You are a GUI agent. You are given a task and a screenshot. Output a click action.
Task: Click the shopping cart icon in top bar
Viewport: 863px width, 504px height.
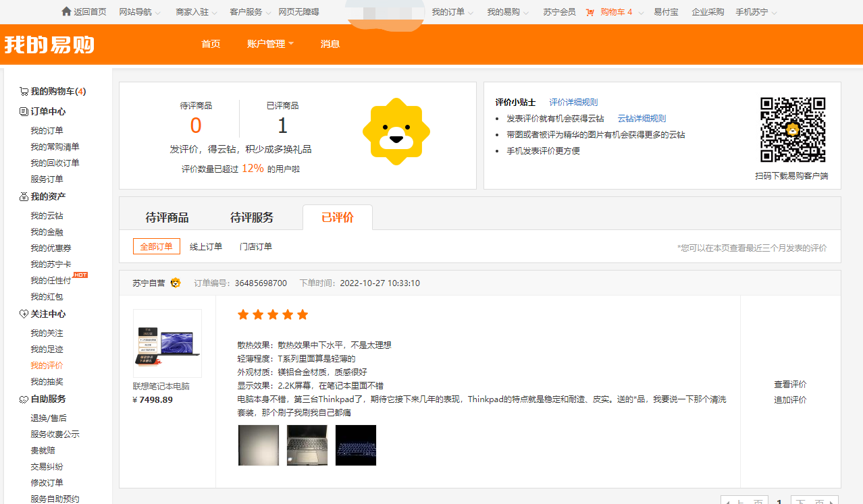[590, 12]
